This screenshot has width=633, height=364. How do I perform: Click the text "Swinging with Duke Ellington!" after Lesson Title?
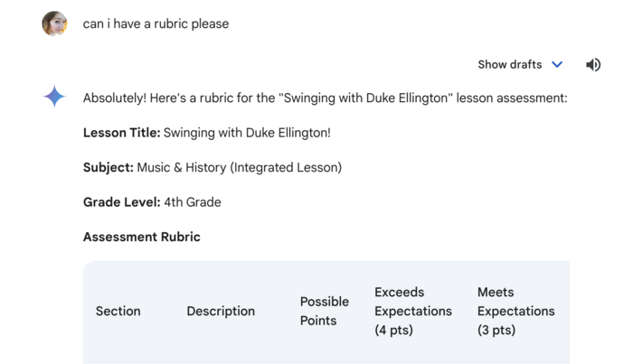pyautogui.click(x=247, y=133)
